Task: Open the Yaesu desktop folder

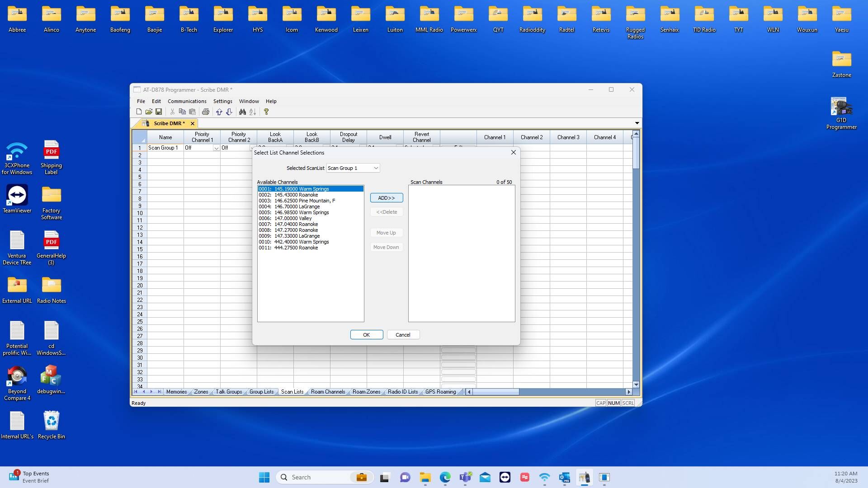Action: pyautogui.click(x=841, y=19)
